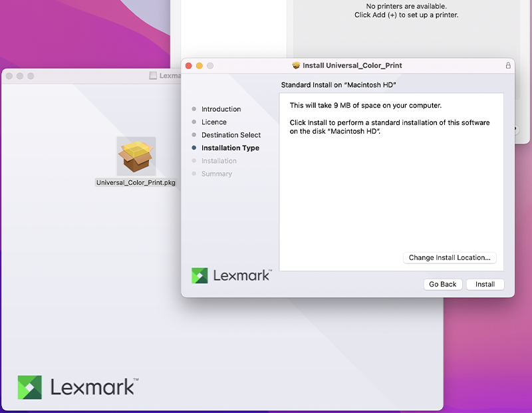Click the "No printers are available" message
The image size is (532, 413).
click(x=406, y=6)
